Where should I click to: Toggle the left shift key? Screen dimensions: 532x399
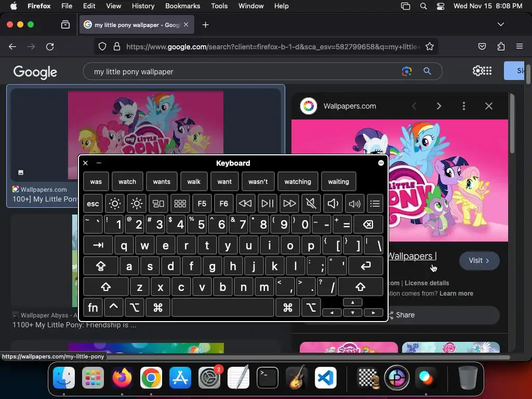pos(106,287)
